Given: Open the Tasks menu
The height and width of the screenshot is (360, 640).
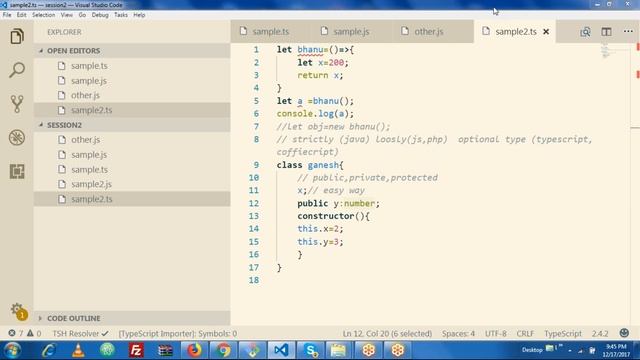Looking at the screenshot, I should coord(121,15).
